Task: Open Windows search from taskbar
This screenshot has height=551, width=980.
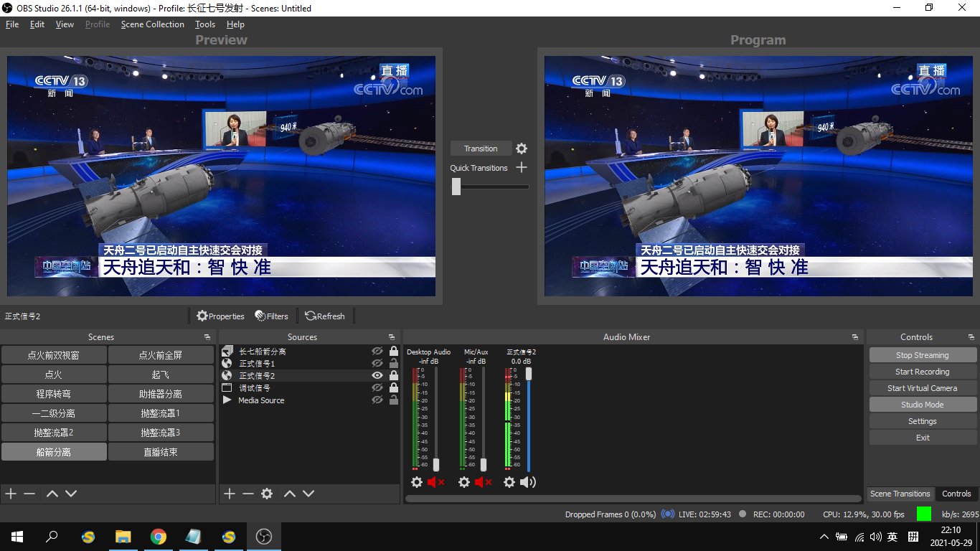Action: point(52,537)
